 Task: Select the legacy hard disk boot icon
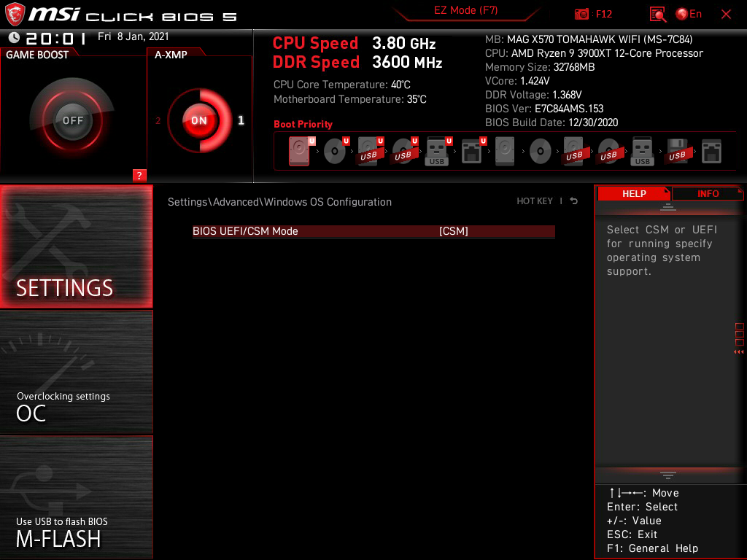(505, 152)
